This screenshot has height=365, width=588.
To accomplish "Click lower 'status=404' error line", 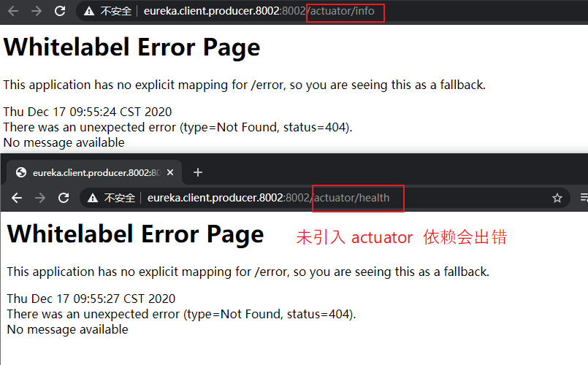I will 181,314.
